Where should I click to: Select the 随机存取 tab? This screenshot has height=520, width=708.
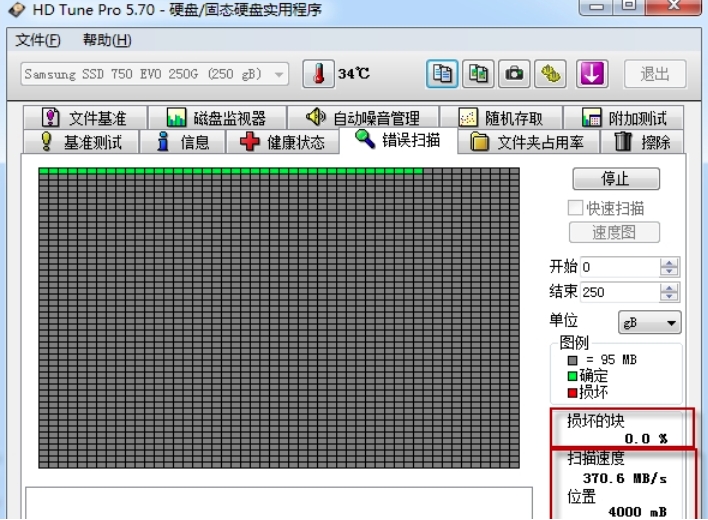tap(501, 118)
